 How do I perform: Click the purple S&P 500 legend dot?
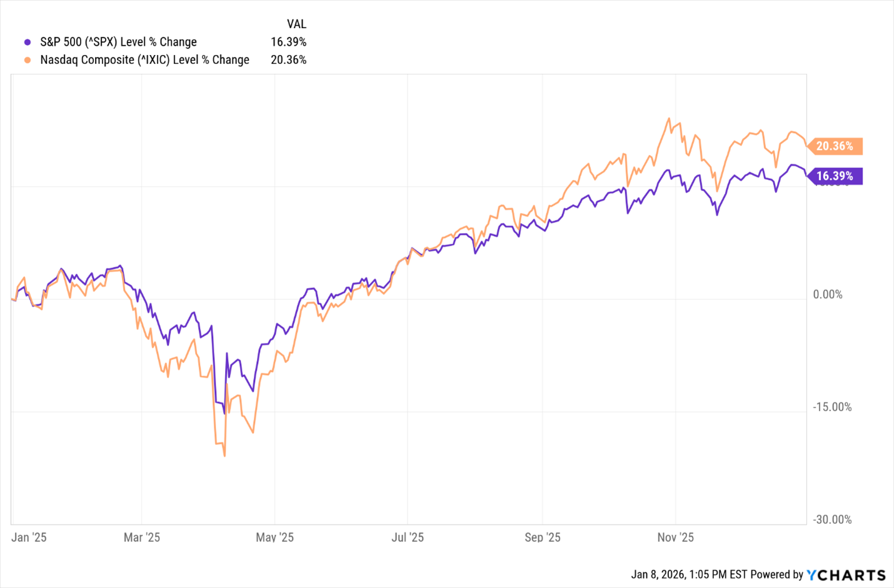click(x=28, y=42)
